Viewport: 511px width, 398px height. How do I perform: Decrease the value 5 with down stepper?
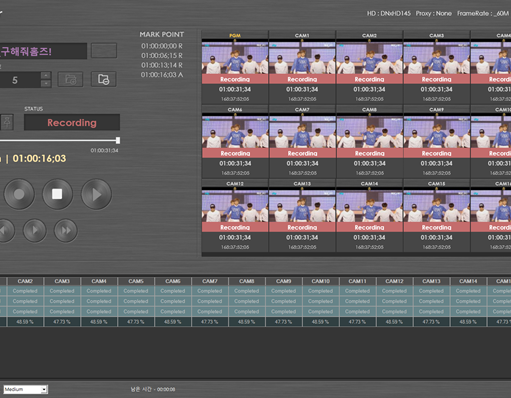click(46, 83)
